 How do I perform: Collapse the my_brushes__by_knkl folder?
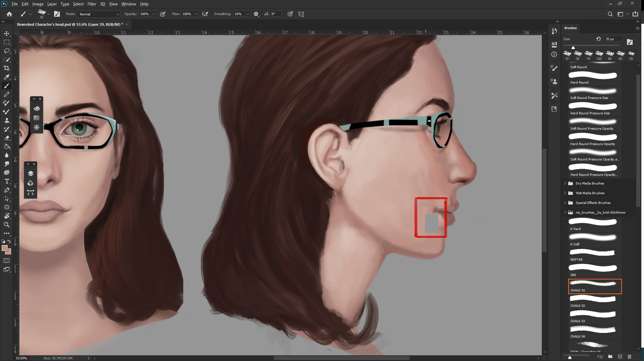click(x=565, y=212)
